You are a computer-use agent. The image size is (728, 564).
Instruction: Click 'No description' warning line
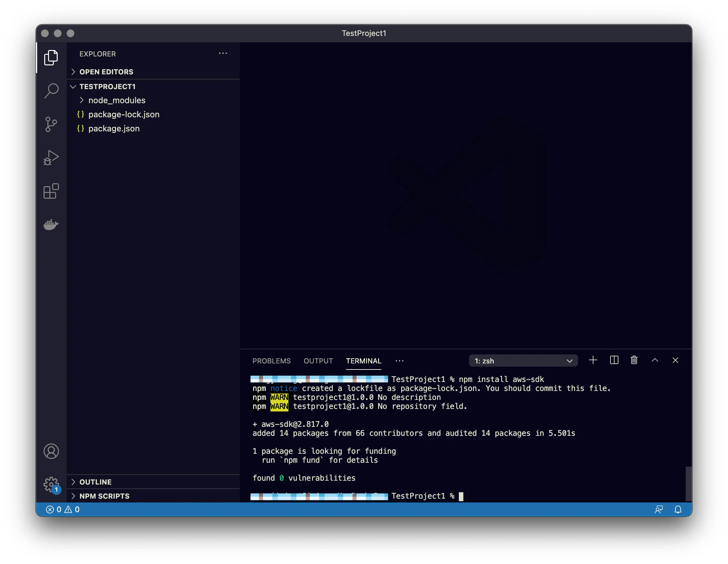point(409,397)
